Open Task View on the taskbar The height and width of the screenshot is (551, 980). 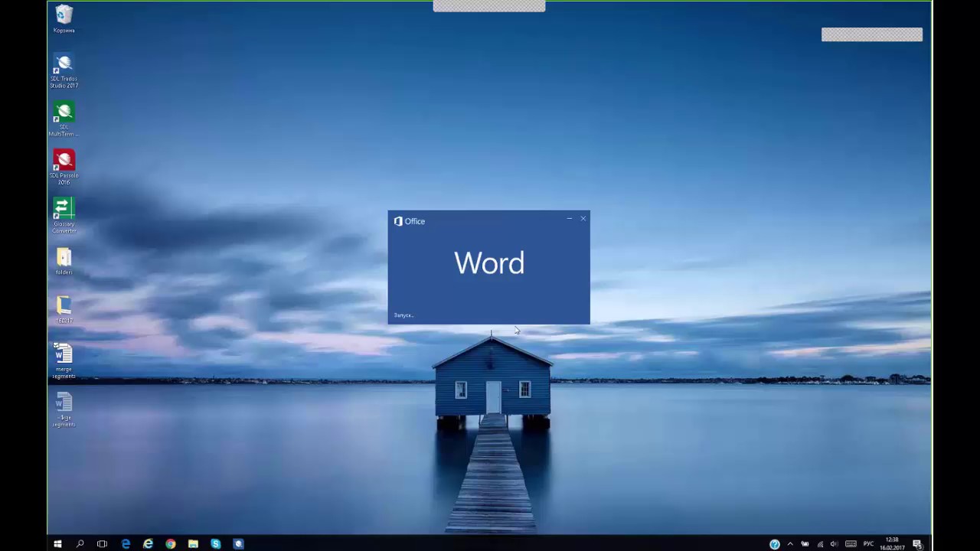[102, 544]
